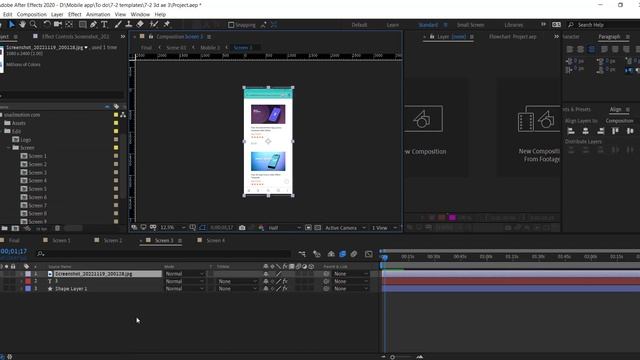
Task: Switch to Small Screen workspace
Action: click(x=471, y=25)
